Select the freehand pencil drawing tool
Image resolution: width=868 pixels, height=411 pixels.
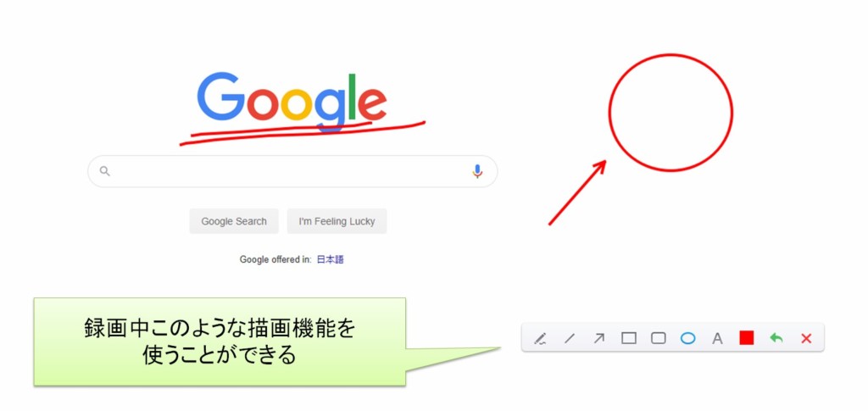(540, 338)
